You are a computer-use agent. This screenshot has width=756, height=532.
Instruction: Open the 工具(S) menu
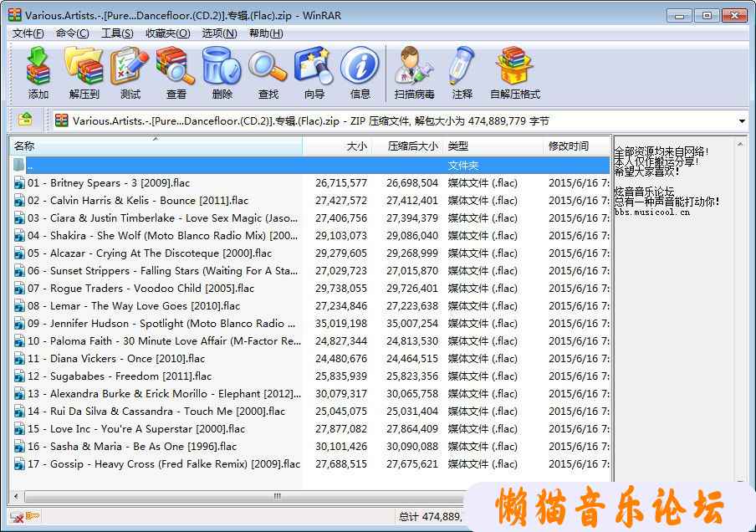click(117, 33)
